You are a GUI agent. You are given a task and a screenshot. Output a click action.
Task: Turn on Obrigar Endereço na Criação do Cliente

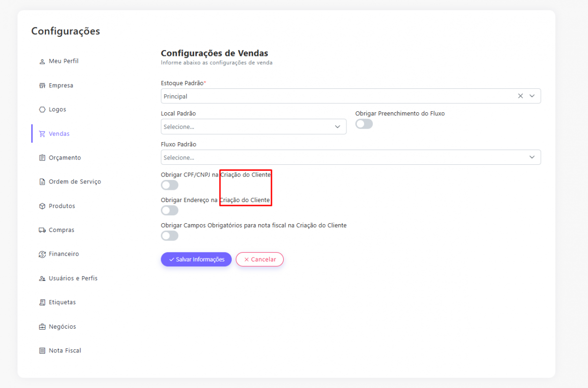coord(170,210)
